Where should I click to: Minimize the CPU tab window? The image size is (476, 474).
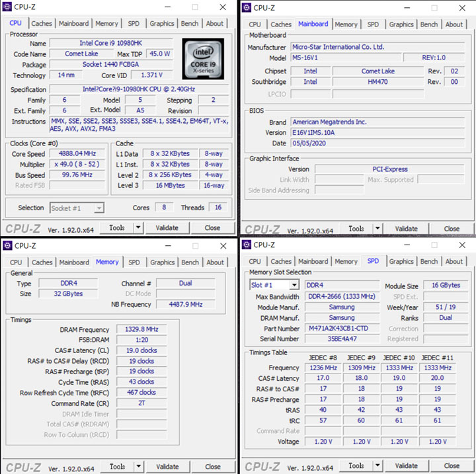click(x=167, y=7)
